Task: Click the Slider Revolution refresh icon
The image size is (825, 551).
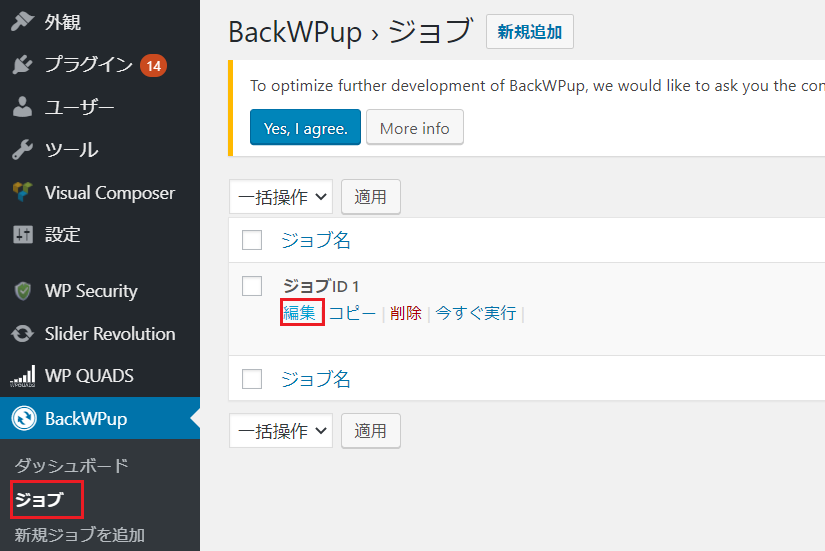Action: 23,334
